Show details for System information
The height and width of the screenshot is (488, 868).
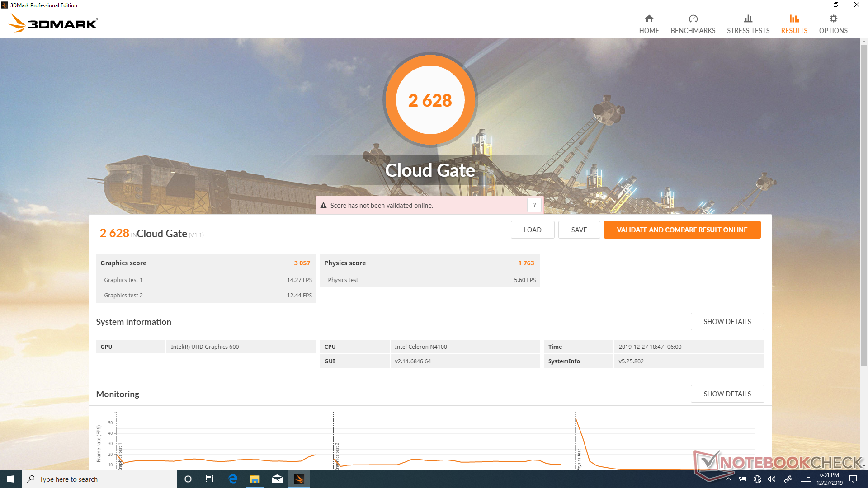[x=727, y=321]
